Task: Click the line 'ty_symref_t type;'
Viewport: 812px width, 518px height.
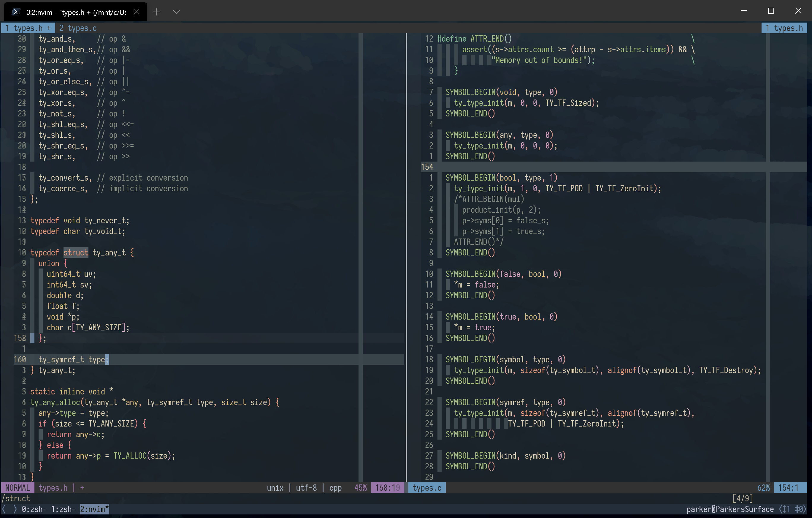Action: [x=74, y=359]
